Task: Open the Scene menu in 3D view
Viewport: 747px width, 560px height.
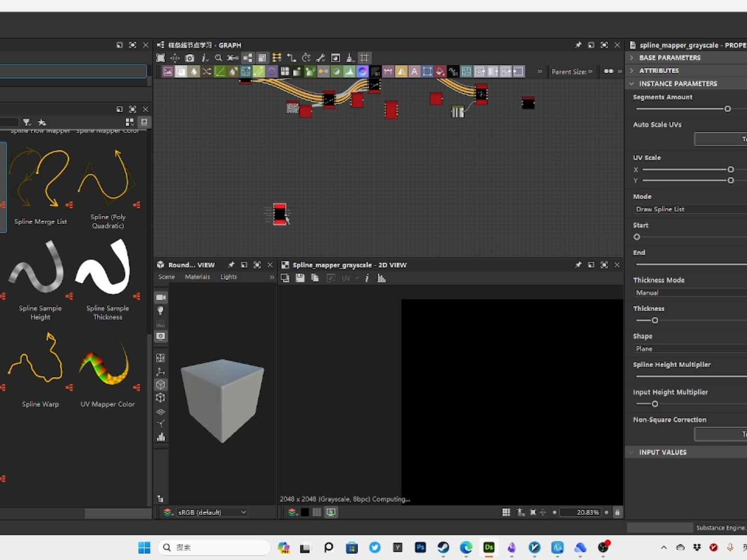Action: [167, 277]
